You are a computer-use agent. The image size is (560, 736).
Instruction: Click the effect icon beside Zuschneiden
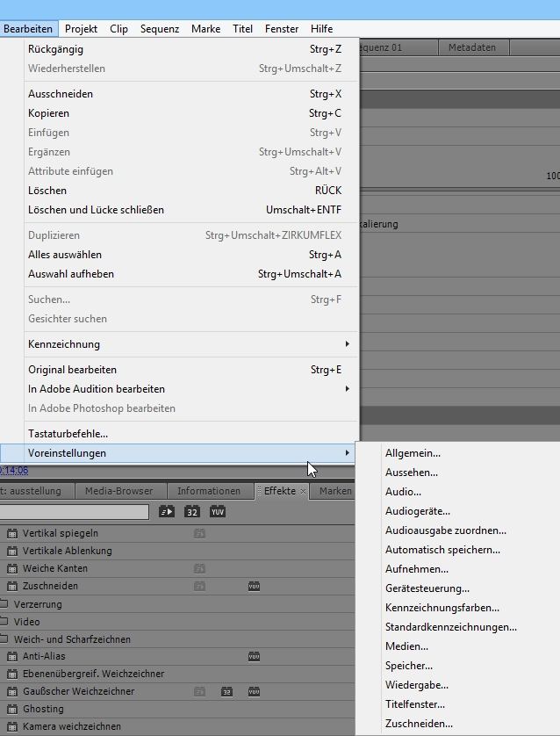[12, 586]
